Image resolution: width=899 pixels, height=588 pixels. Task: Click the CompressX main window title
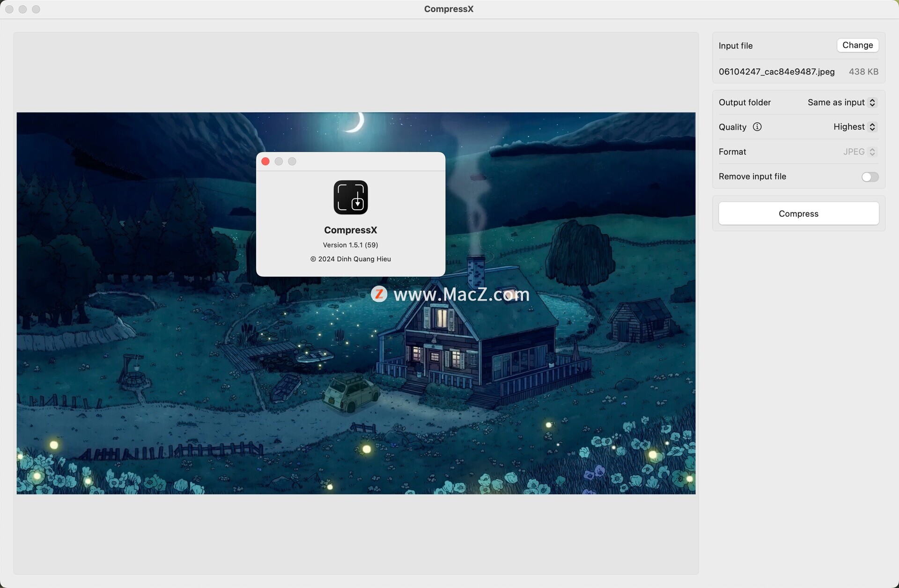pyautogui.click(x=449, y=9)
